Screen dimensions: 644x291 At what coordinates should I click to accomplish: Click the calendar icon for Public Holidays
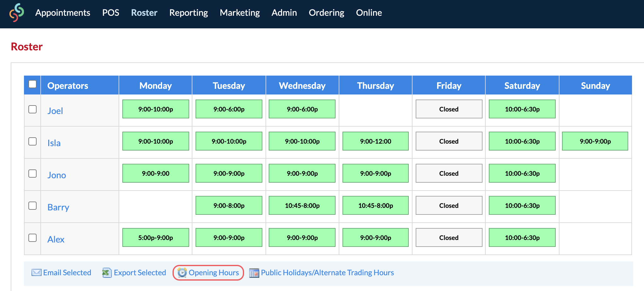click(x=254, y=273)
